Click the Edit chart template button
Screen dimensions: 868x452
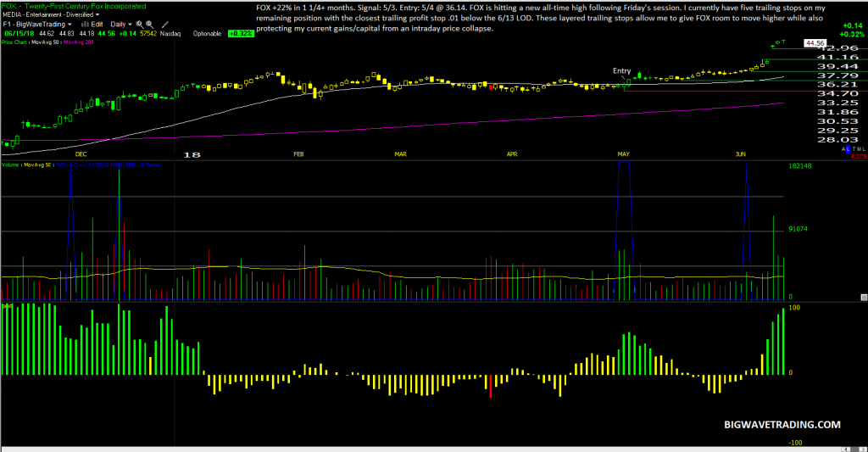(x=97, y=25)
